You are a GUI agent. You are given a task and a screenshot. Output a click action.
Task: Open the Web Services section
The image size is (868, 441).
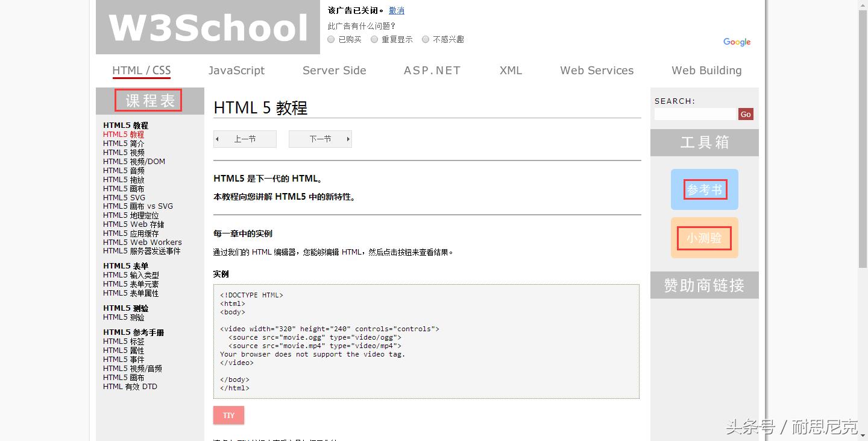[596, 71]
